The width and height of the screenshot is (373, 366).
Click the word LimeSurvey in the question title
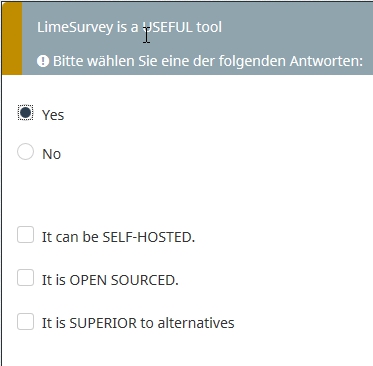pos(75,27)
